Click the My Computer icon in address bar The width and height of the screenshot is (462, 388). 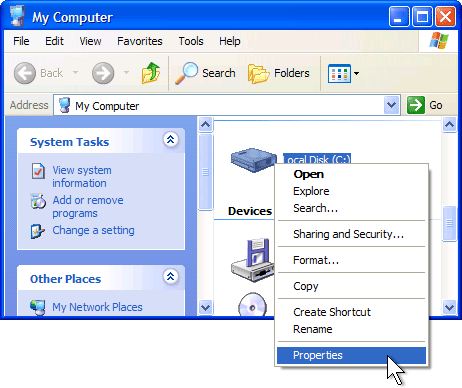[x=64, y=105]
